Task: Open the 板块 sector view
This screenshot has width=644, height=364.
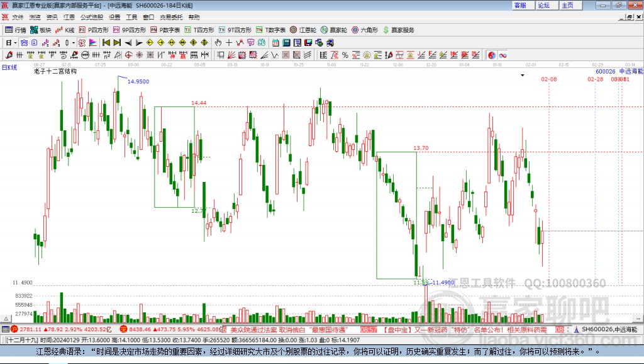Action: click(x=41, y=30)
